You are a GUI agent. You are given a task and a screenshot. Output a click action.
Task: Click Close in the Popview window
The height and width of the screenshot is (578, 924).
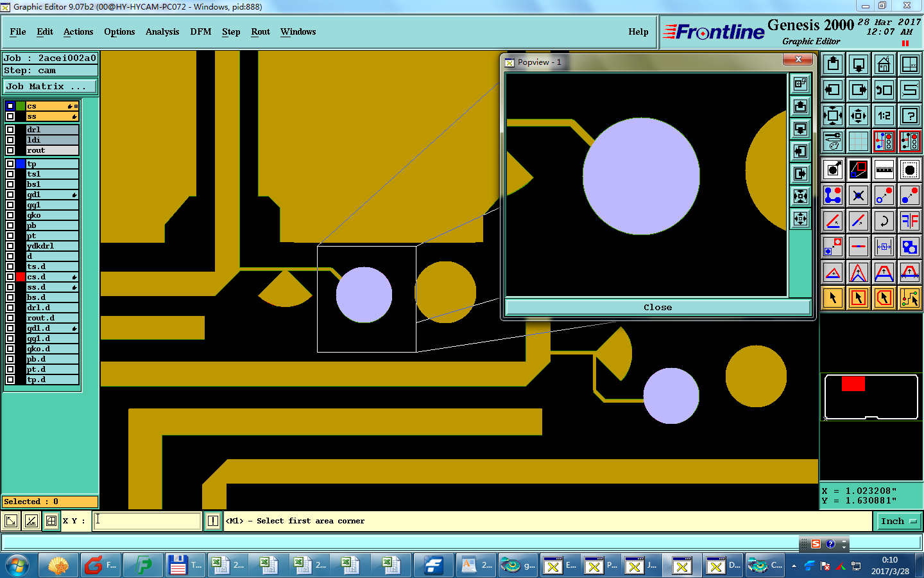click(658, 307)
